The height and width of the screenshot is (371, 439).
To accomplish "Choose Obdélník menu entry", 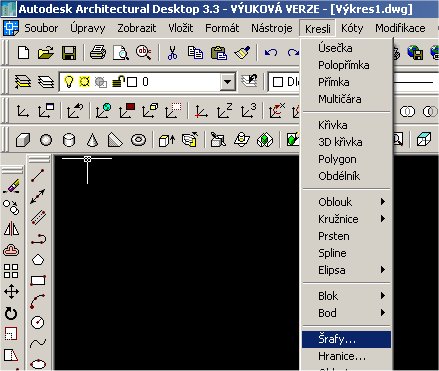I will pyautogui.click(x=346, y=176).
